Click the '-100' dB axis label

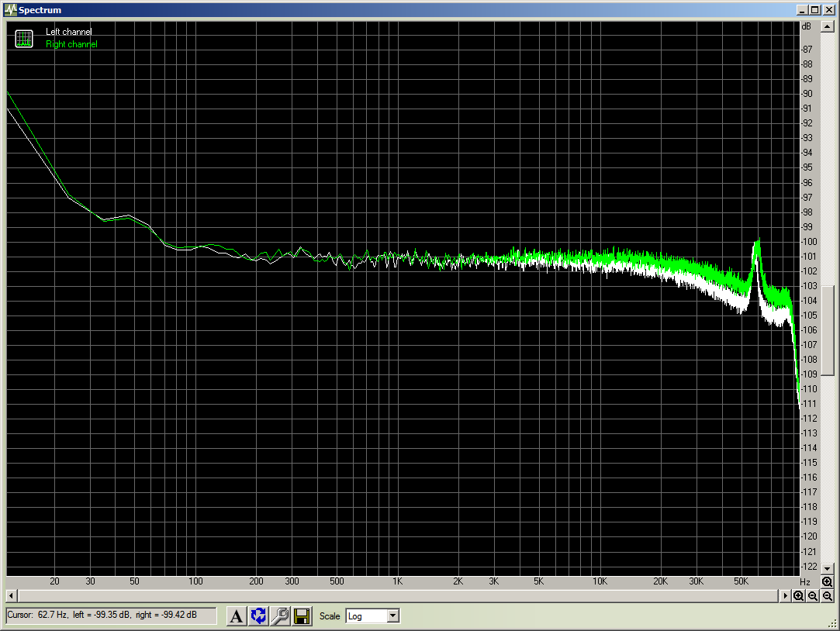809,241
